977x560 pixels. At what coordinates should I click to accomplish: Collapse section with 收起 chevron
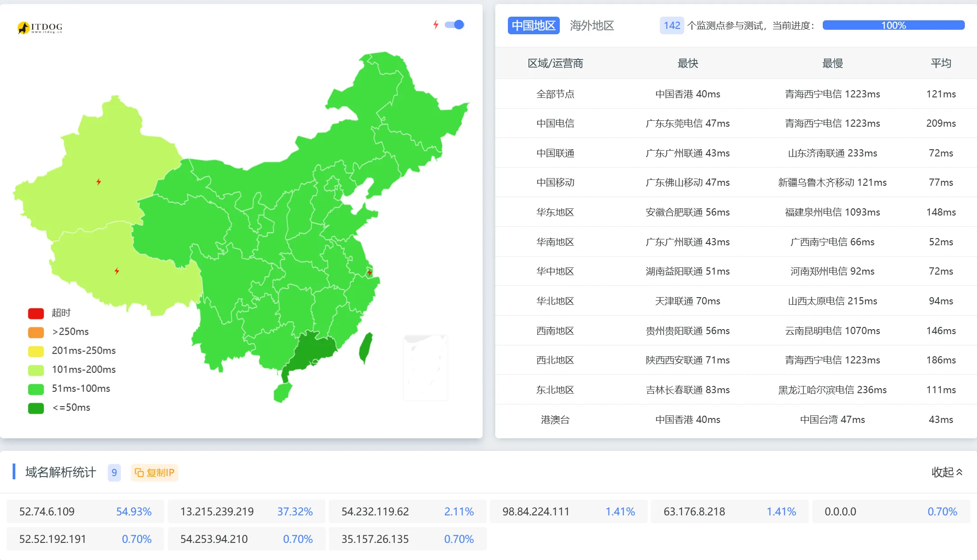(x=947, y=472)
